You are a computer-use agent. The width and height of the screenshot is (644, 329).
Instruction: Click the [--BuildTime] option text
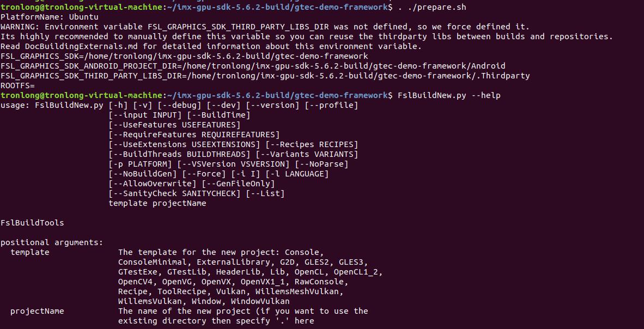tap(218, 115)
